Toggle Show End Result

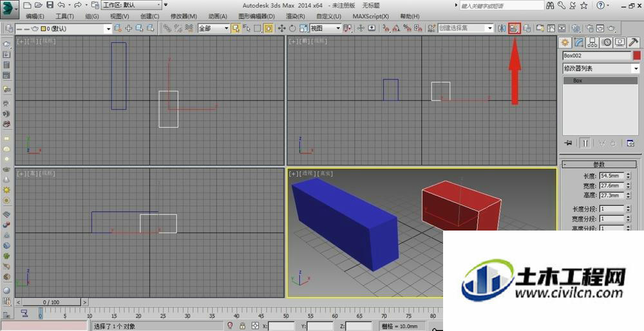pos(585,143)
